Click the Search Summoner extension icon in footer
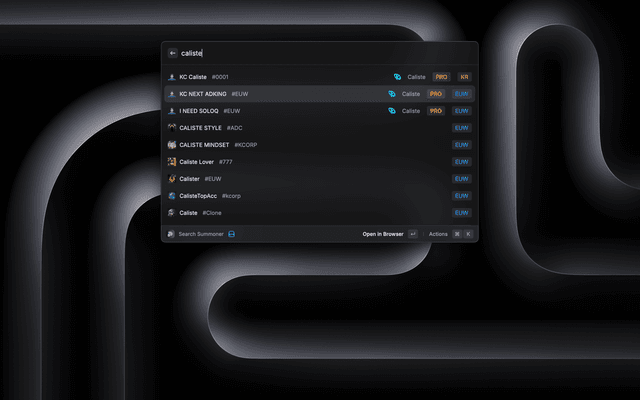 click(x=172, y=234)
